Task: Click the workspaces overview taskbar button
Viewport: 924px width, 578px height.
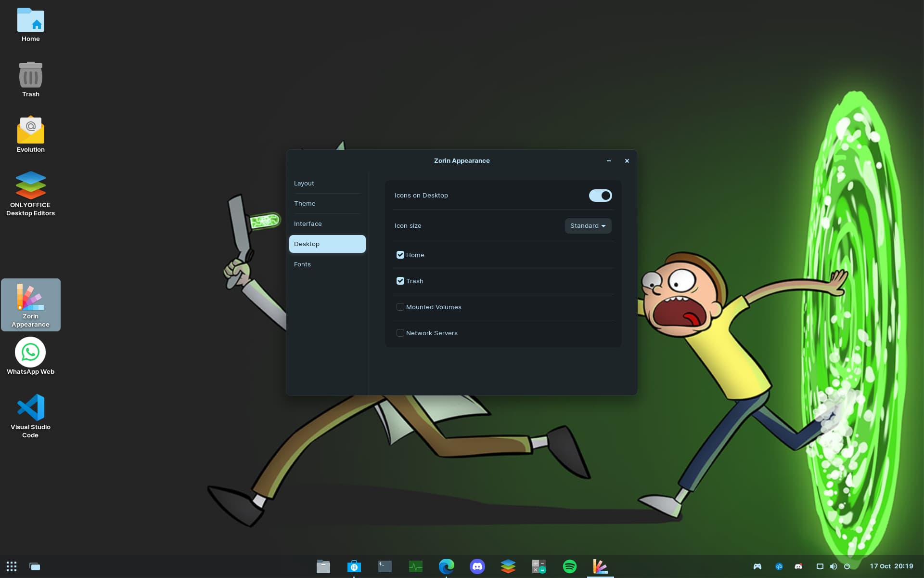Action: coord(35,566)
